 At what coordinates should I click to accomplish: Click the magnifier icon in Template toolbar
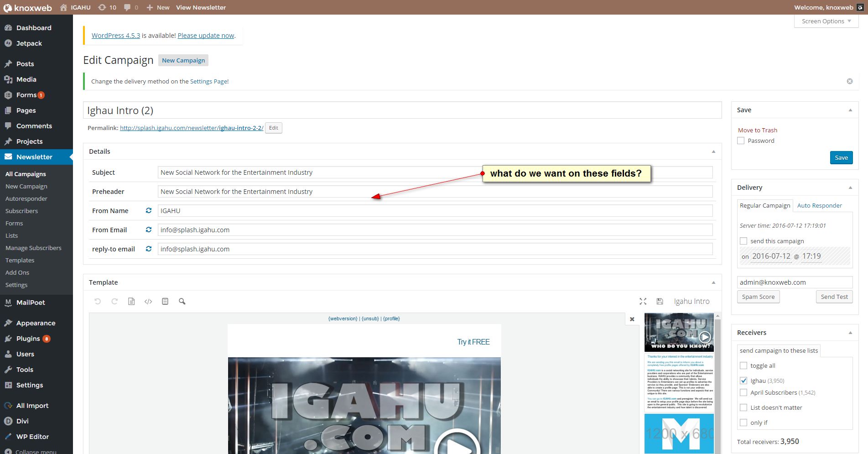pyautogui.click(x=182, y=301)
